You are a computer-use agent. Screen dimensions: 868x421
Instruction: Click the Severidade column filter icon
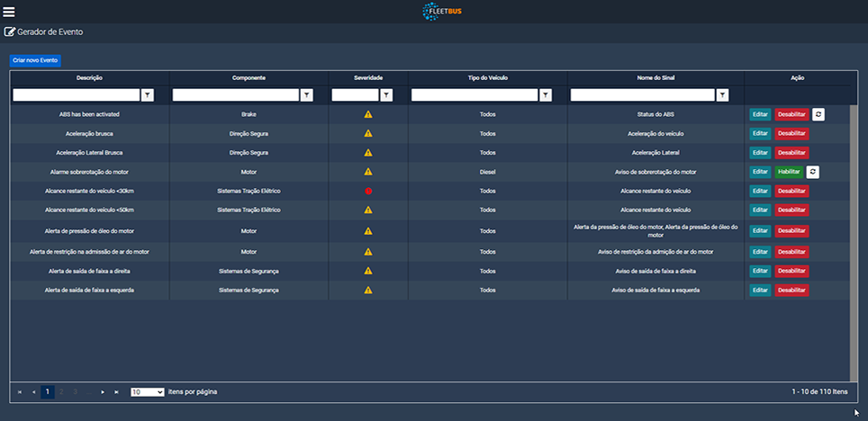click(386, 94)
